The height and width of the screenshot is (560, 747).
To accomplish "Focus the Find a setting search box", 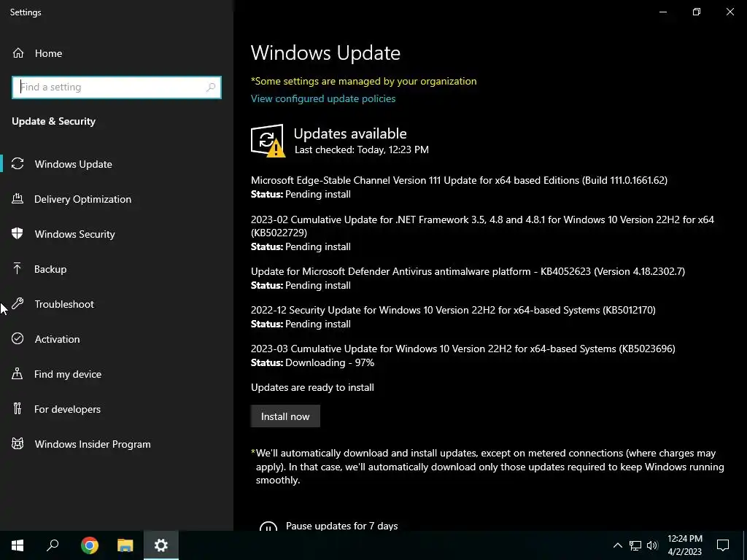I will (117, 87).
